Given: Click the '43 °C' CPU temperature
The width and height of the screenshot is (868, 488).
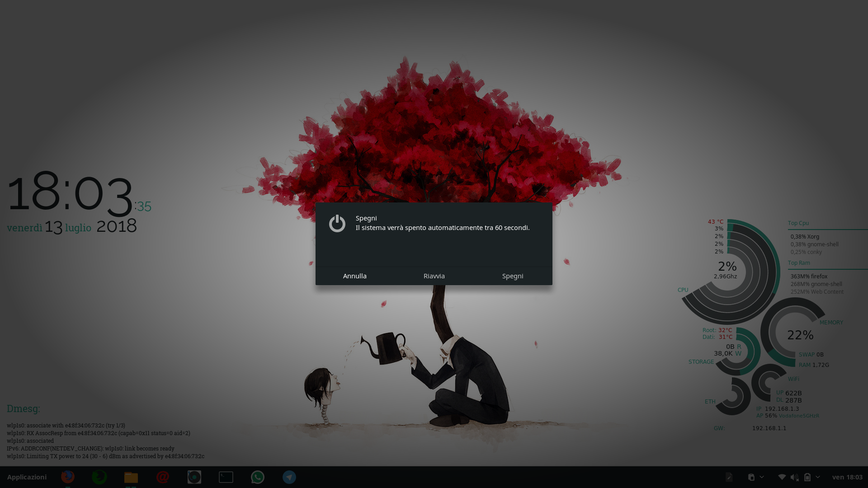Looking at the screenshot, I should [x=716, y=222].
